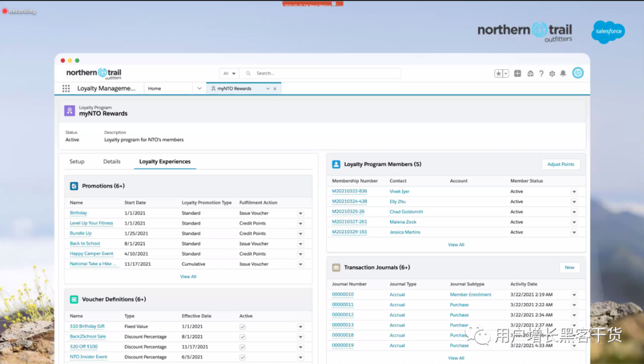This screenshot has width=644, height=364.
Task: Click View All under Transaction Journals
Action: pyautogui.click(x=456, y=358)
